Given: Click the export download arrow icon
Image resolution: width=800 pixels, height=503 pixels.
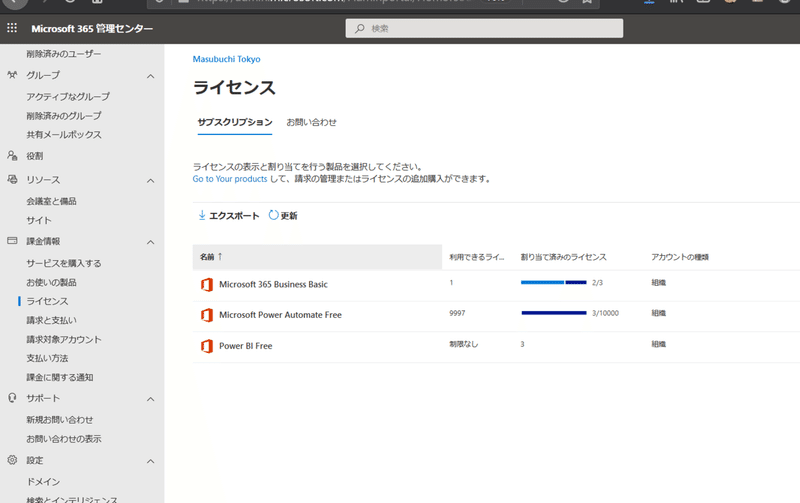Looking at the screenshot, I should click(202, 215).
